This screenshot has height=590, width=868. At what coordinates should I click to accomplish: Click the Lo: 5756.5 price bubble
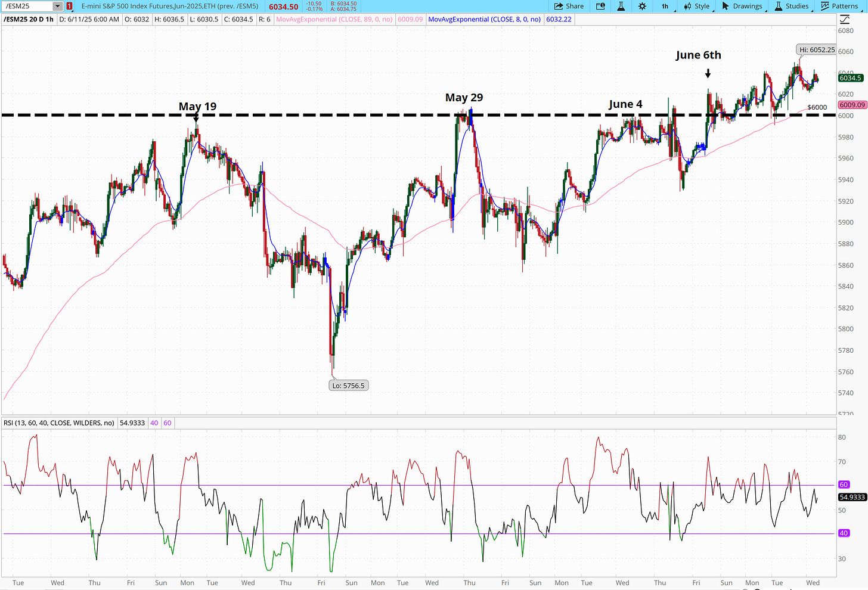(349, 386)
